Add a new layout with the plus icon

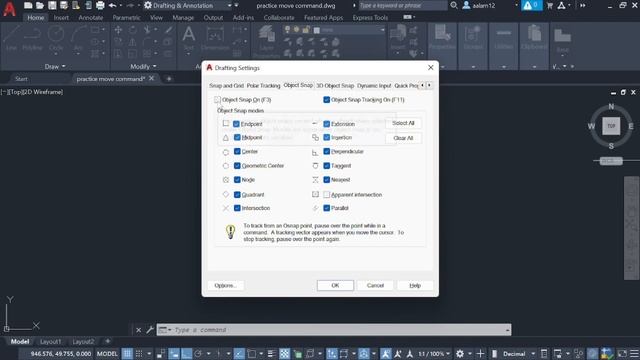[108, 341]
